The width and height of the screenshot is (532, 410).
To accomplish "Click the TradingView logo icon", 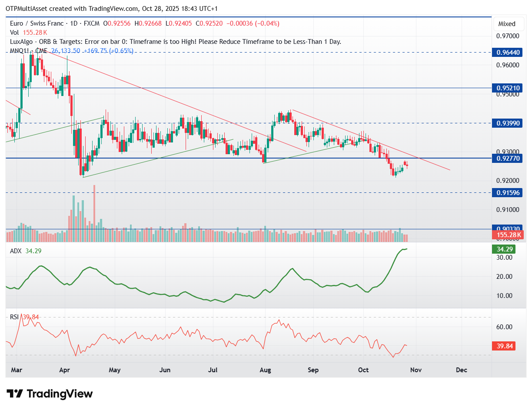I will [15, 394].
